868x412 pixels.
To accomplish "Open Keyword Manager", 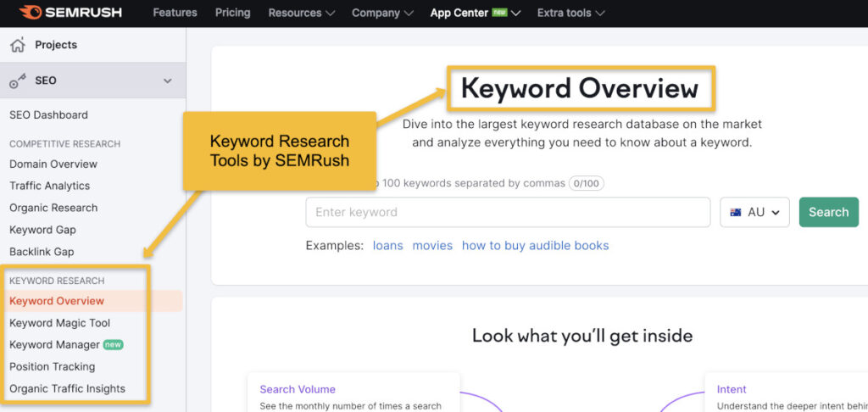I will (54, 344).
